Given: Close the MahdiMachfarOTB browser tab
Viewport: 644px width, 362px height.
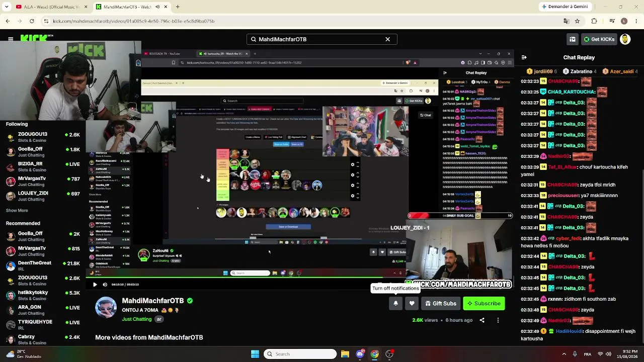Looking at the screenshot, I should (x=166, y=7).
